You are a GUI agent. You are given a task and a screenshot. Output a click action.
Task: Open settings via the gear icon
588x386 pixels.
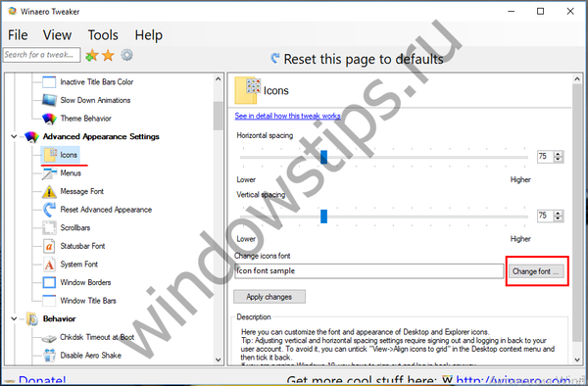(x=126, y=55)
